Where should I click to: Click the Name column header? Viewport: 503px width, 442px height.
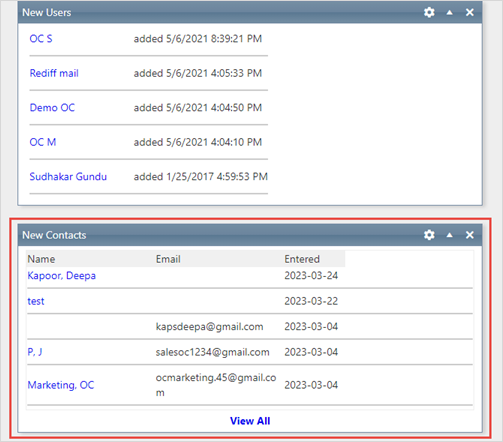coord(41,259)
